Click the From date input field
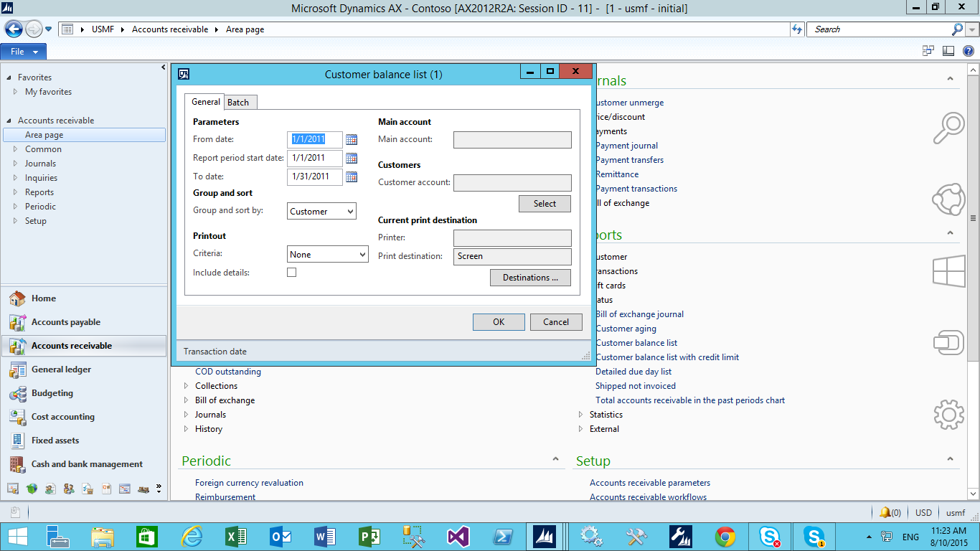Viewport: 980px width, 551px height. pyautogui.click(x=315, y=139)
